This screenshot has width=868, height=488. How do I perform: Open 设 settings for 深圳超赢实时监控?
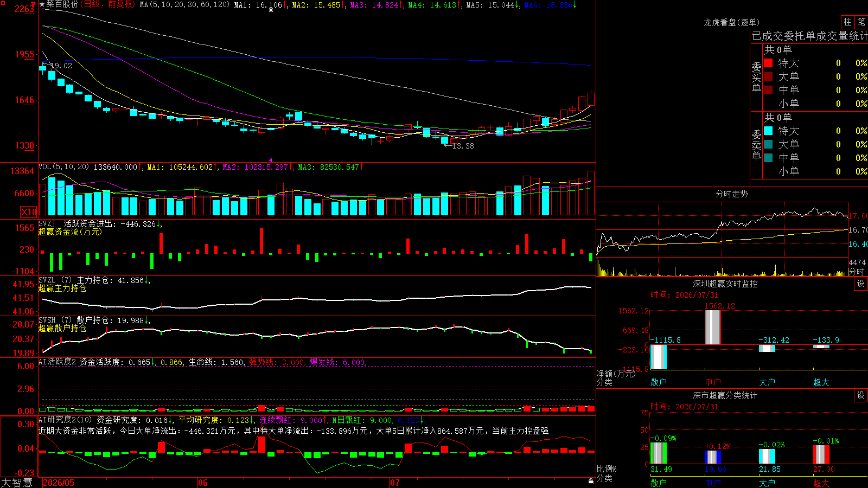click(x=861, y=284)
